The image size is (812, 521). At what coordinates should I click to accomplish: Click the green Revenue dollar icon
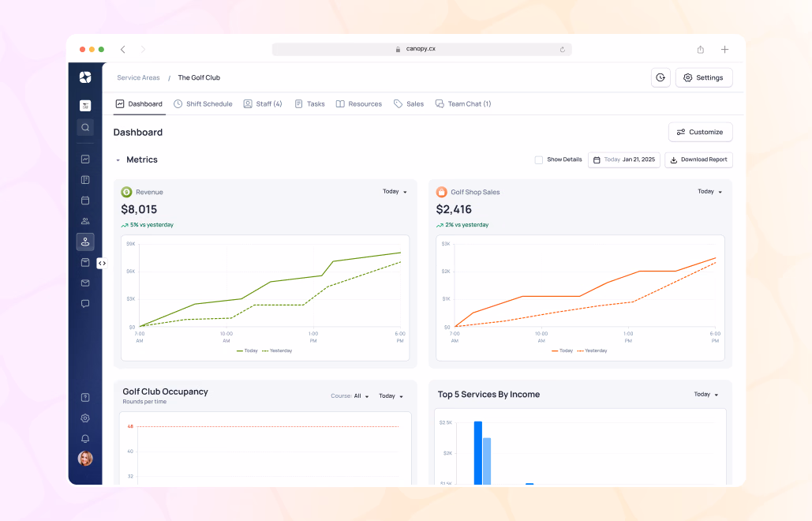click(x=126, y=192)
